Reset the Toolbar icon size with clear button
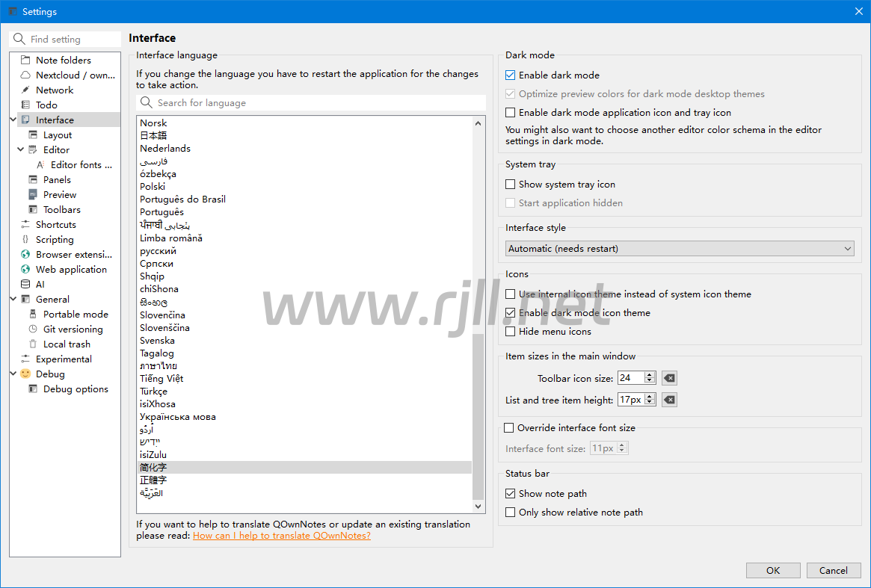Image resolution: width=871 pixels, height=588 pixels. pyautogui.click(x=670, y=378)
